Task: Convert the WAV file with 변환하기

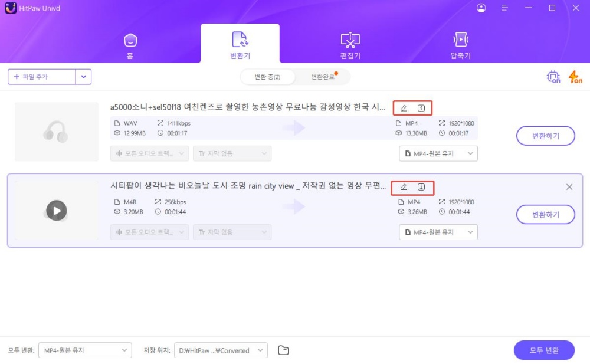Action: 546,136
